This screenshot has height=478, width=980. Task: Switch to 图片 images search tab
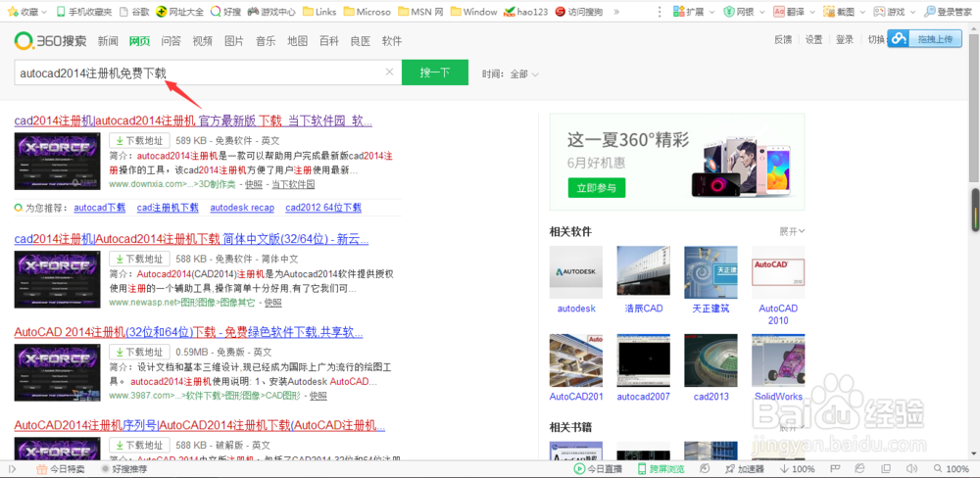point(234,41)
